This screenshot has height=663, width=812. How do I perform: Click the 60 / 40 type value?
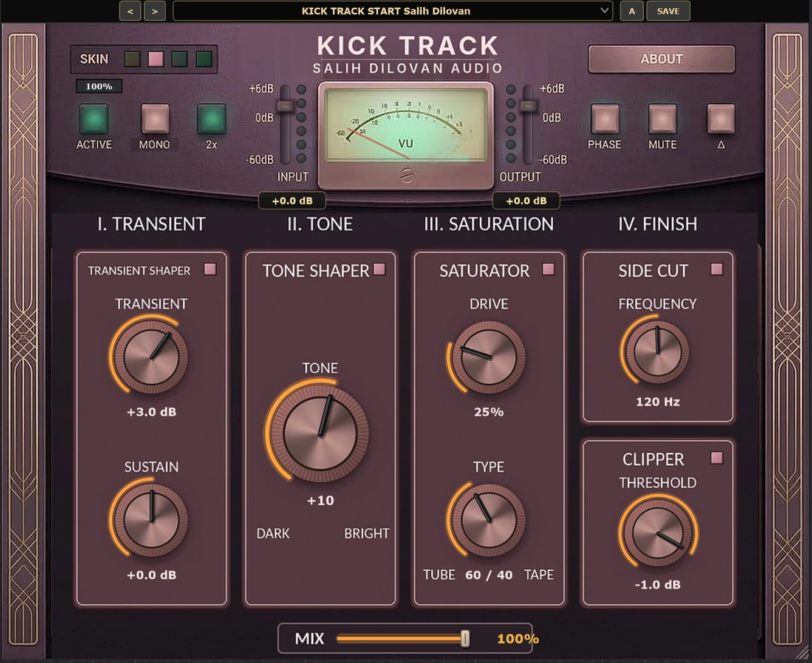[x=488, y=574]
